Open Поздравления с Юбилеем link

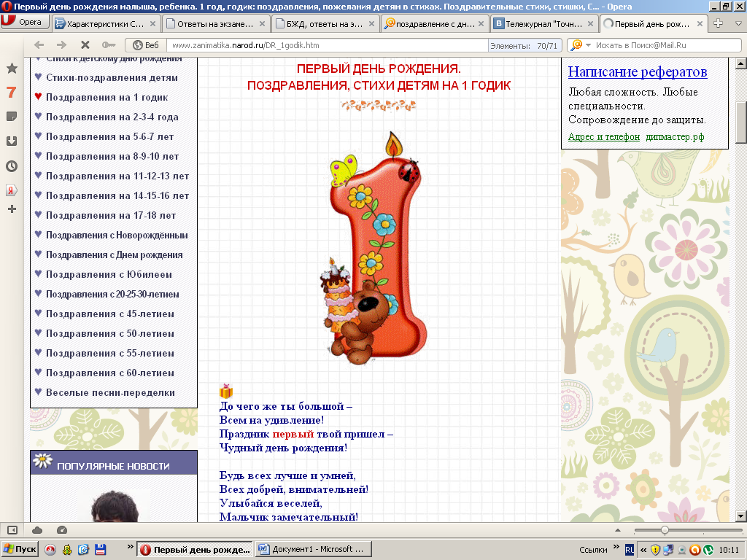click(109, 275)
